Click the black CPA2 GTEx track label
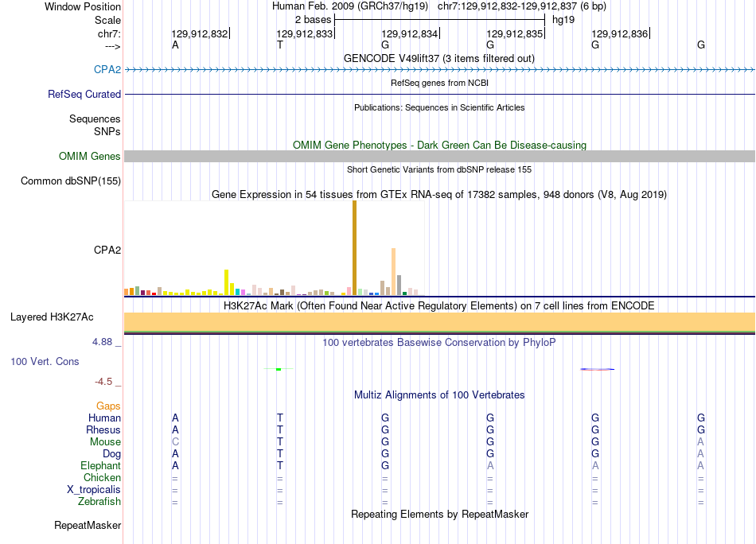 (x=107, y=250)
